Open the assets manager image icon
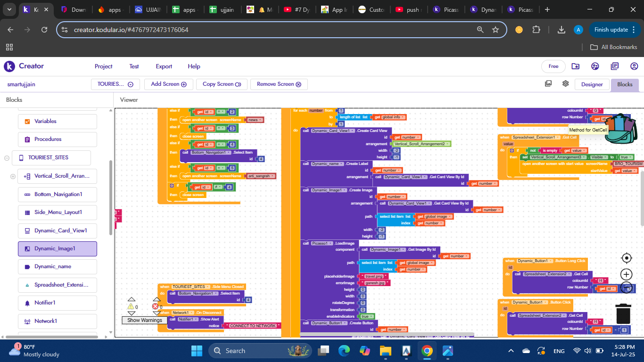 click(x=548, y=84)
